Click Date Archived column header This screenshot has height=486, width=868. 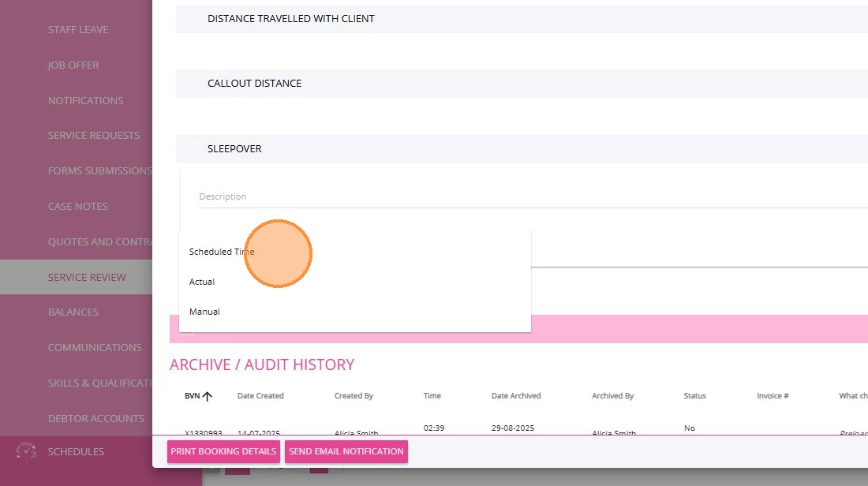(x=516, y=396)
